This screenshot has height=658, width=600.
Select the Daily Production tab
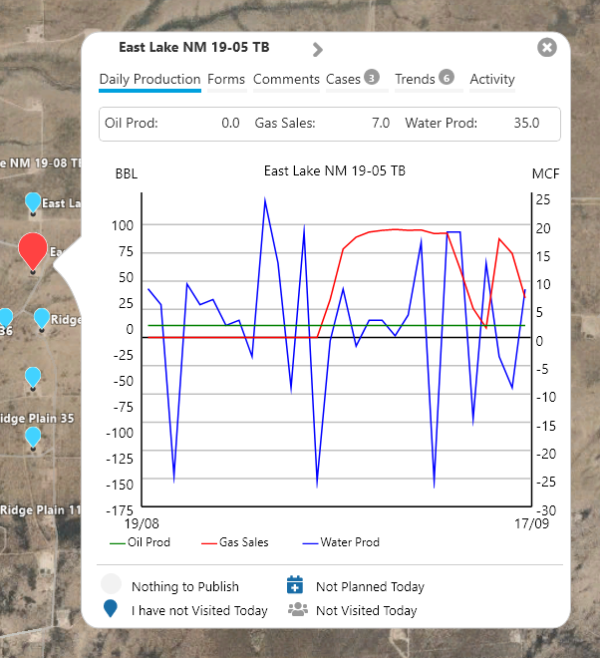pos(150,79)
